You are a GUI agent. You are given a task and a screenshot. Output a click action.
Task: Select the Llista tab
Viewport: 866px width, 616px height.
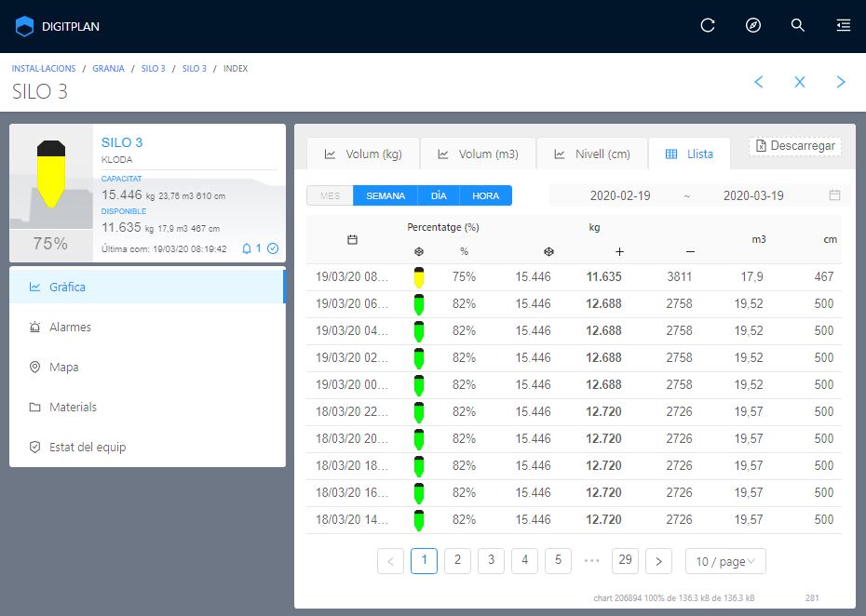pos(689,154)
